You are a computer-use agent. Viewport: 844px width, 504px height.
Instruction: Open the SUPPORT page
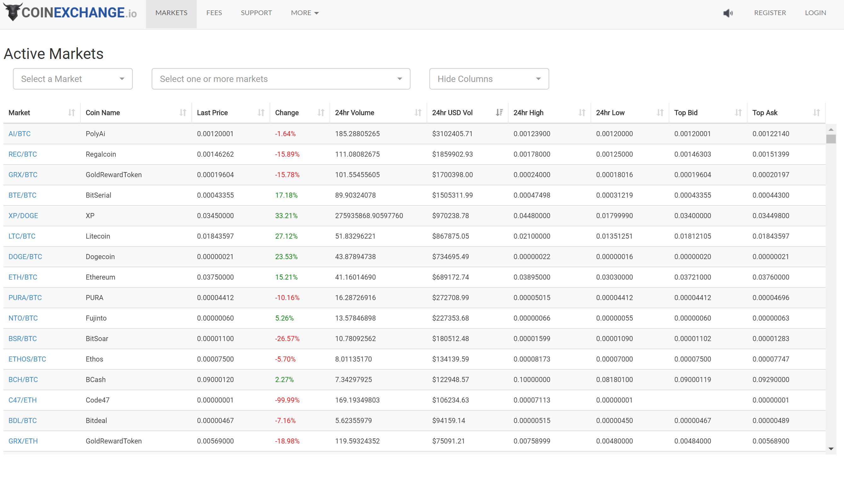[256, 13]
